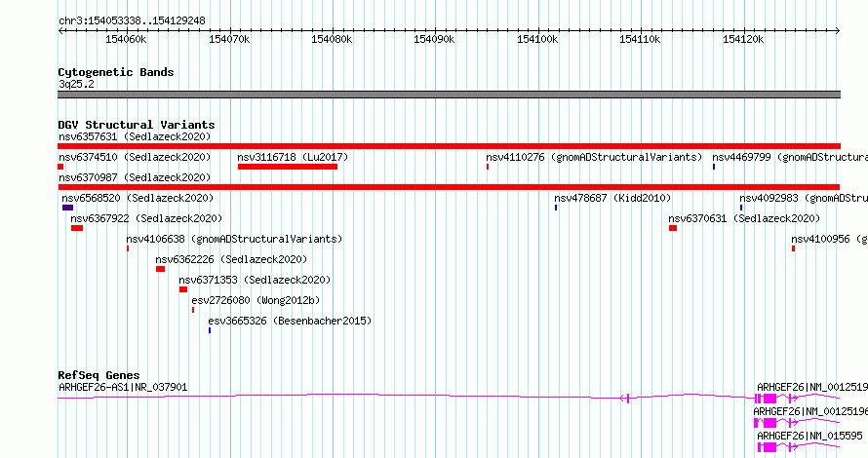Image resolution: width=868 pixels, height=458 pixels.
Task: Select the nsv4100956 red variant marker
Action: click(x=793, y=248)
